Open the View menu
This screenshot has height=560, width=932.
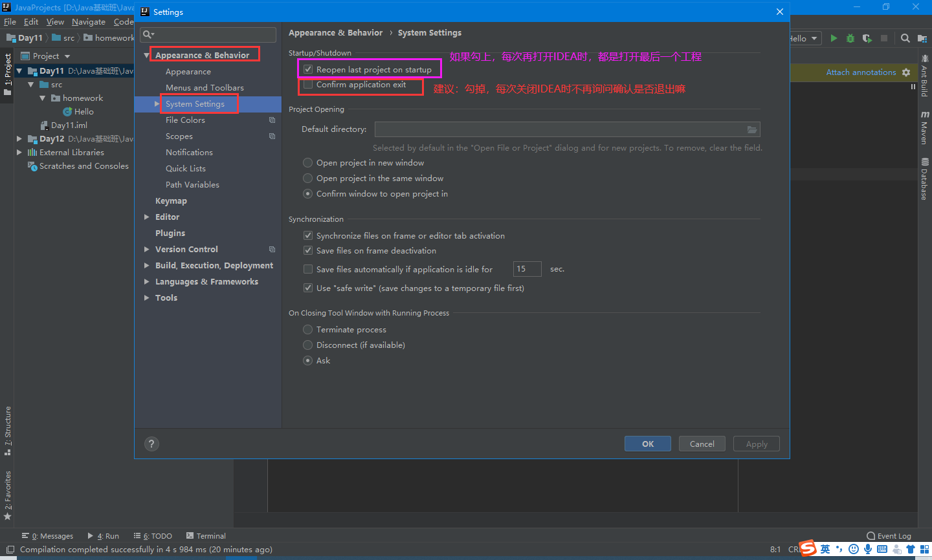[55, 21]
